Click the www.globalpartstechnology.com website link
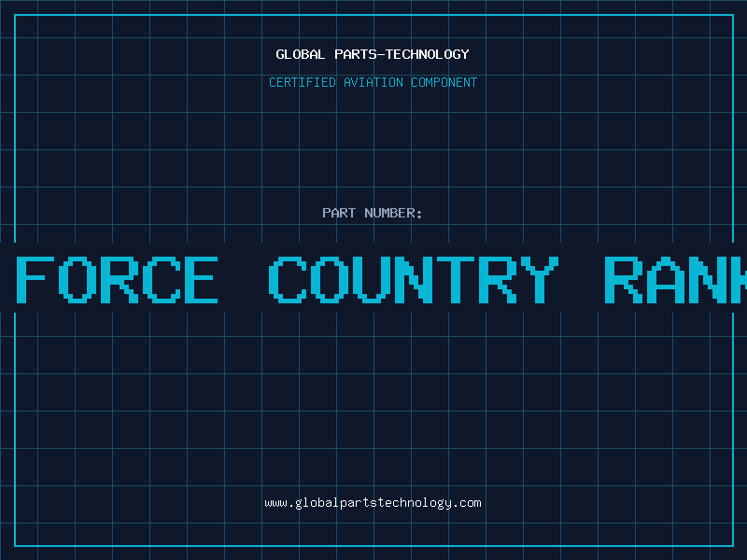Image resolution: width=747 pixels, height=560 pixels. click(x=373, y=503)
